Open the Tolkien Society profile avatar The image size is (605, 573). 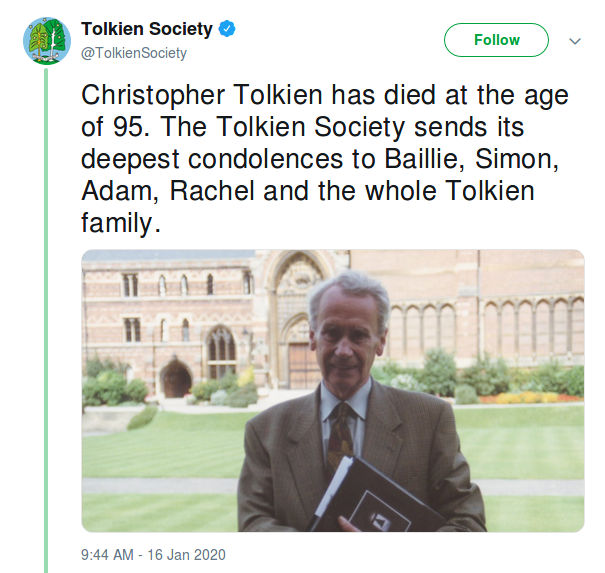[46, 40]
